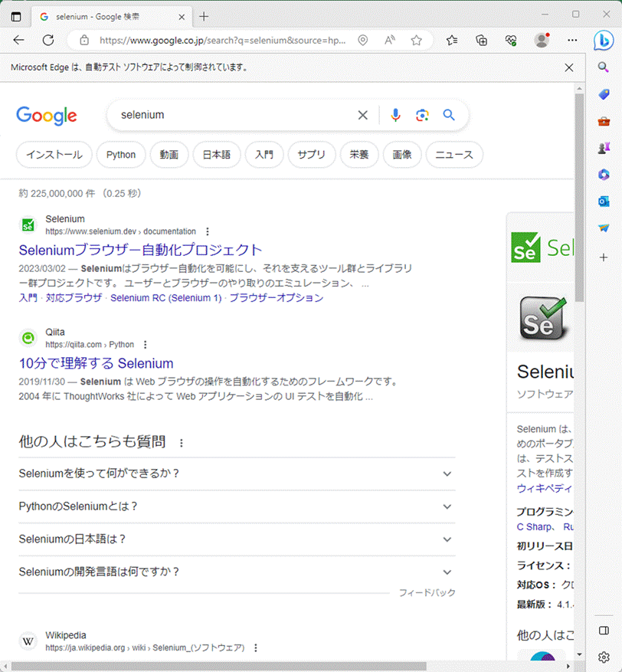This screenshot has height=672, width=622.
Task: Open options beside 他の人はこちらも質問 heading
Action: [182, 443]
